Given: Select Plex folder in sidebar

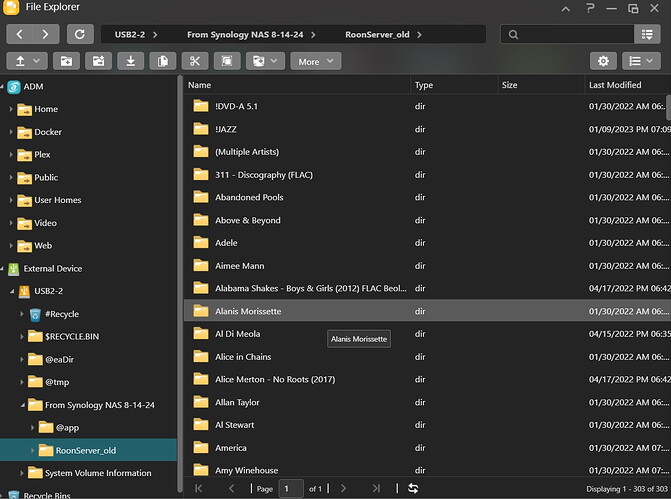Looking at the screenshot, I should click(42, 154).
